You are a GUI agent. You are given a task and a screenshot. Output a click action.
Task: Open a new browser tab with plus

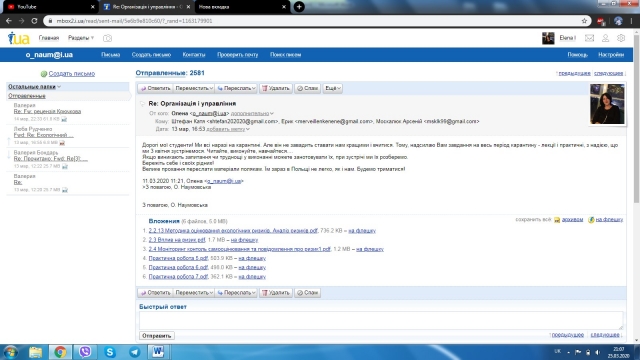coord(299,7)
